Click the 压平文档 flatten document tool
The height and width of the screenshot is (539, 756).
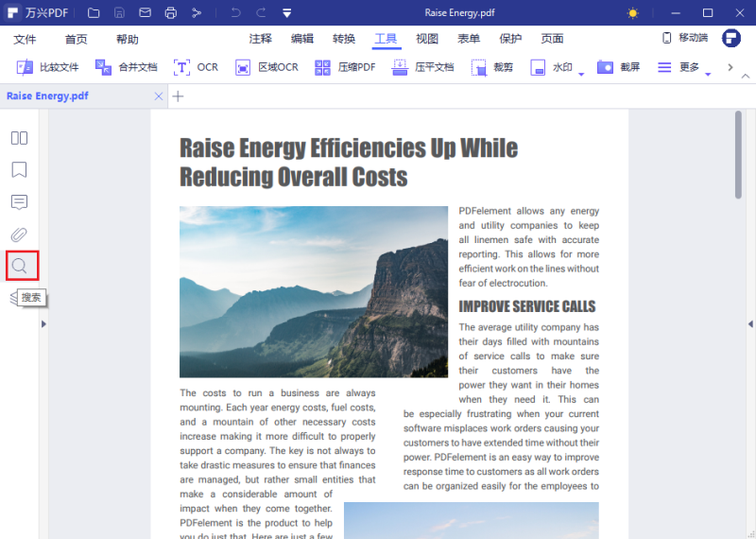(x=422, y=67)
